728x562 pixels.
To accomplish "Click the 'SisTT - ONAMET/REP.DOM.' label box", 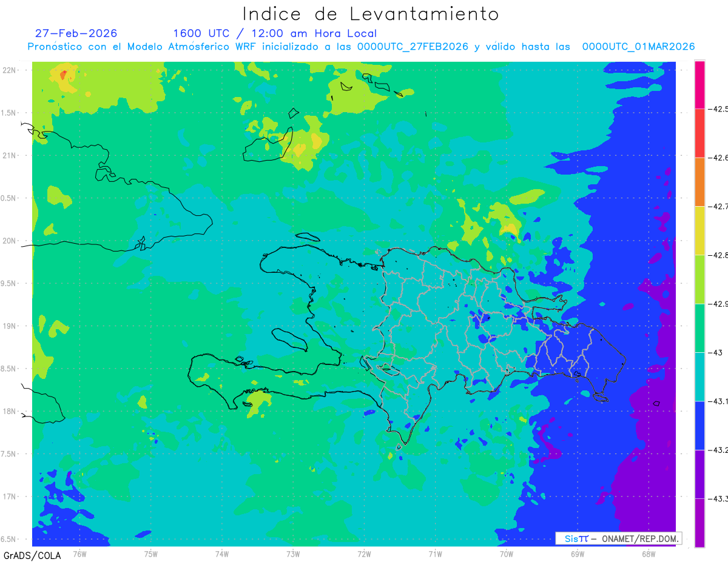I will pyautogui.click(x=618, y=538).
